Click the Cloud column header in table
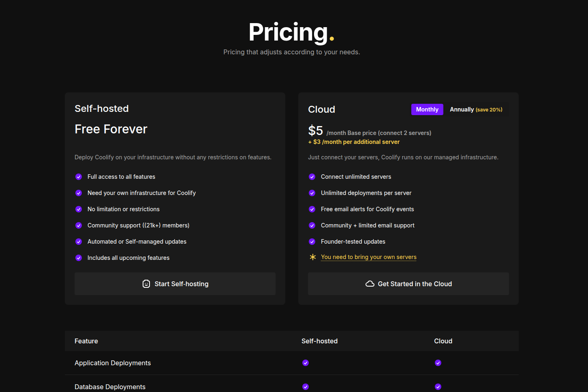This screenshot has width=588, height=392. (443, 341)
